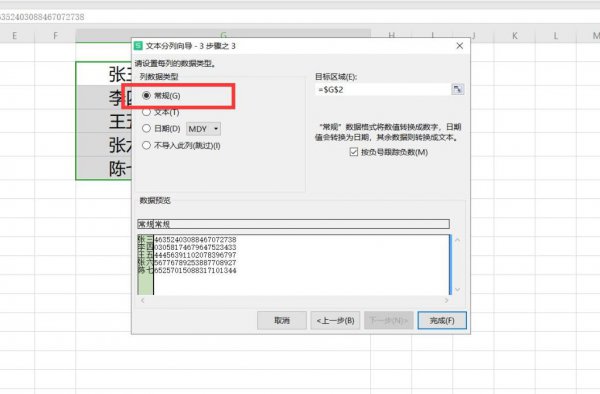The width and height of the screenshot is (600, 394).
Task: Select column J header in spreadsheet
Action: pos(473,36)
